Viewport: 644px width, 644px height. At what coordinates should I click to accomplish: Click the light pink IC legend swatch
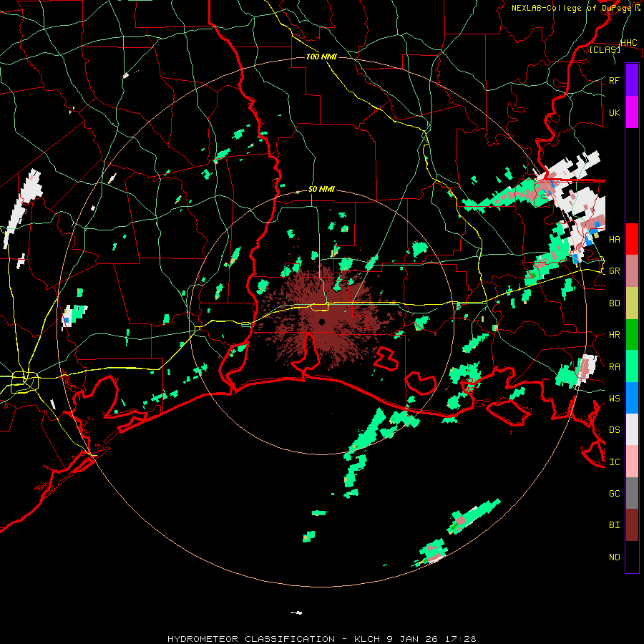pyautogui.click(x=632, y=462)
